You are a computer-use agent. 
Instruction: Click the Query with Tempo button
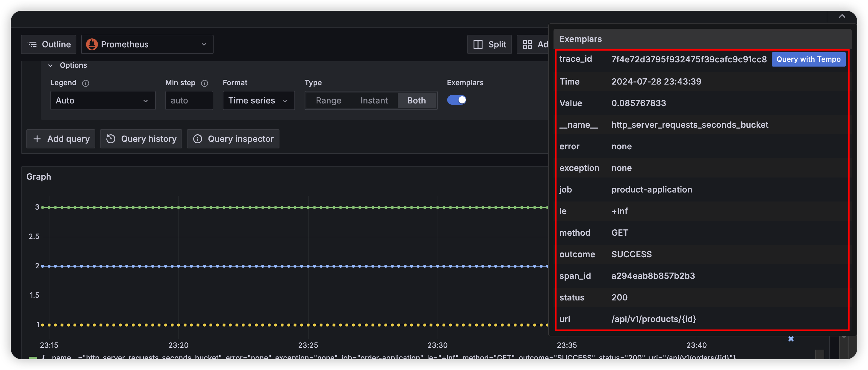tap(808, 59)
